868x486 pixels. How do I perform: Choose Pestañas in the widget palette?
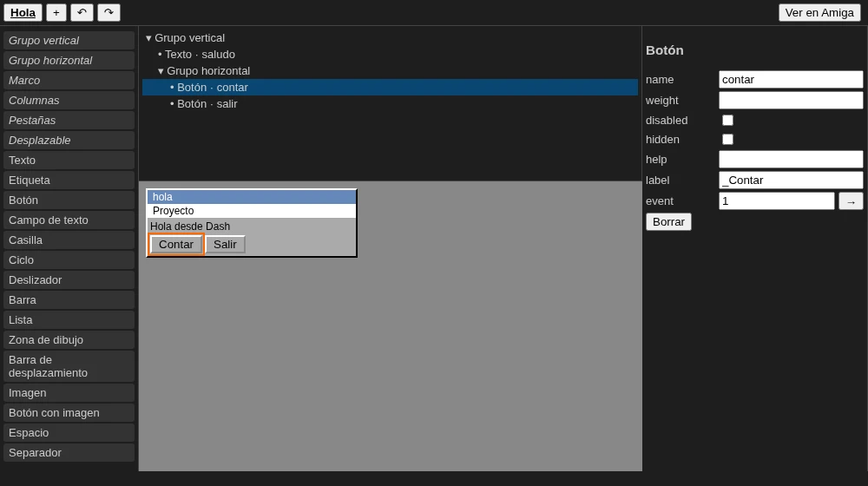[x=69, y=120]
